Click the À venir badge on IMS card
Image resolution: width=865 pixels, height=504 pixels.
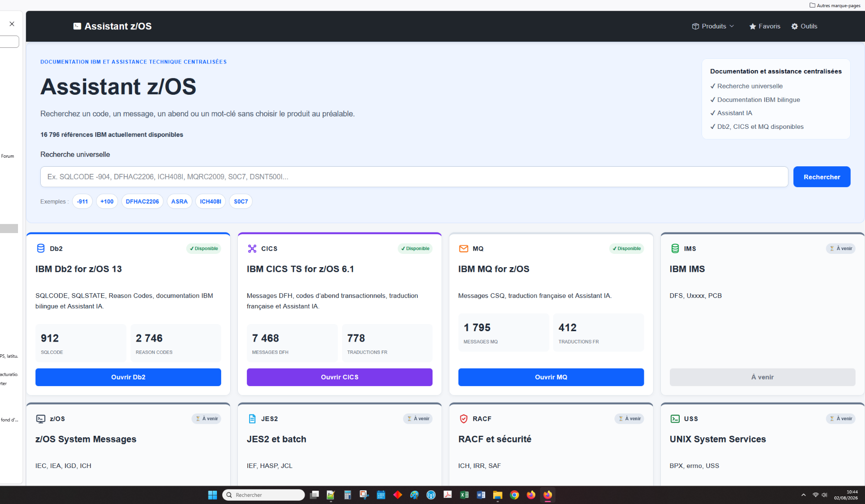pos(841,248)
